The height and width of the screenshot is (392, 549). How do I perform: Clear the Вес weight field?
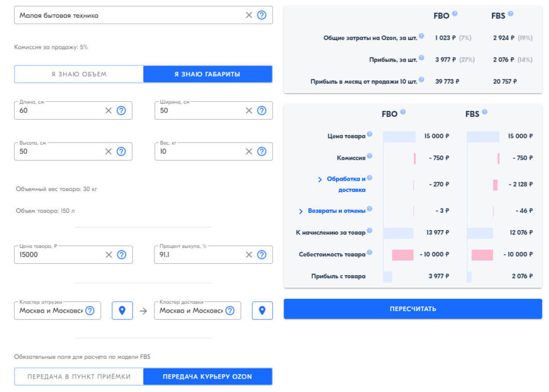(x=249, y=151)
